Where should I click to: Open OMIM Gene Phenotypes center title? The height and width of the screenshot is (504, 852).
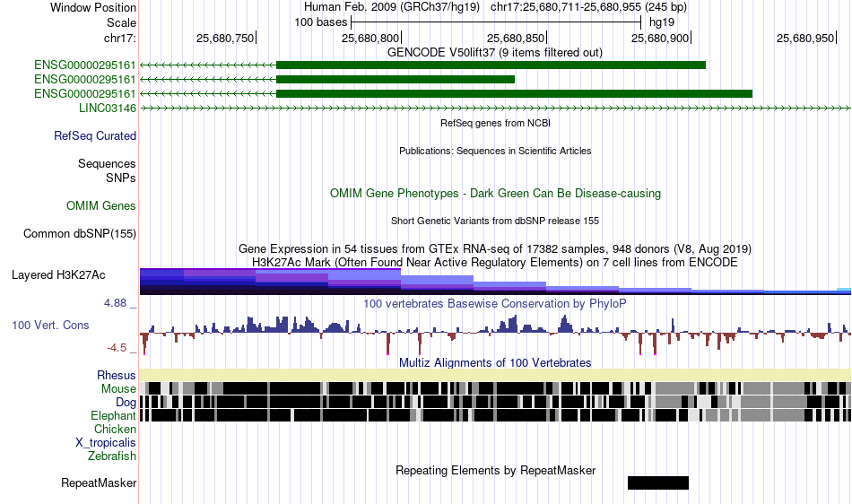tap(495, 194)
